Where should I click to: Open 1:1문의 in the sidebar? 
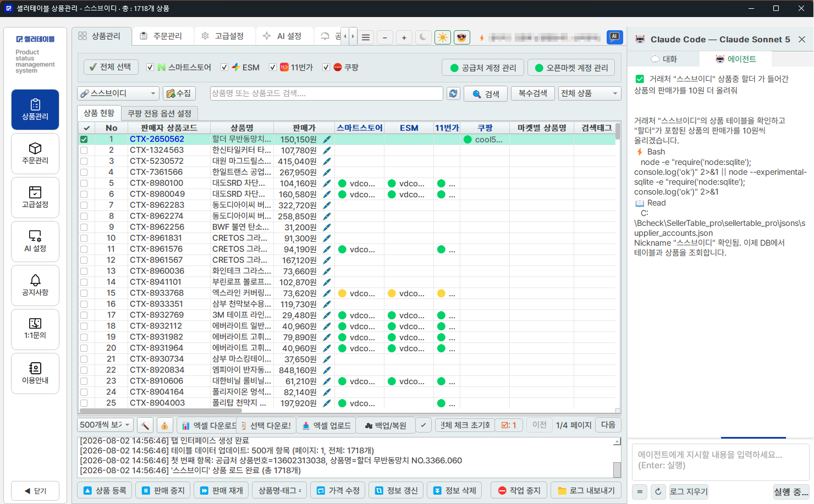click(35, 329)
